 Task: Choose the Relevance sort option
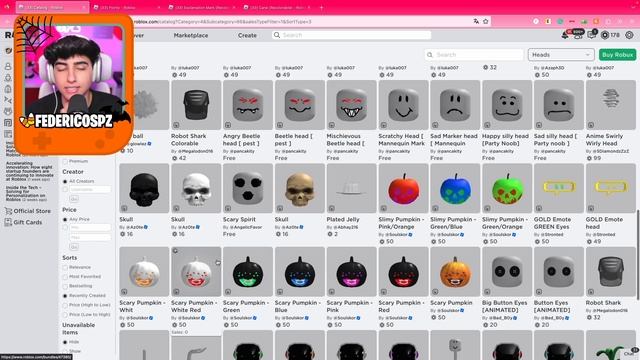click(65, 267)
